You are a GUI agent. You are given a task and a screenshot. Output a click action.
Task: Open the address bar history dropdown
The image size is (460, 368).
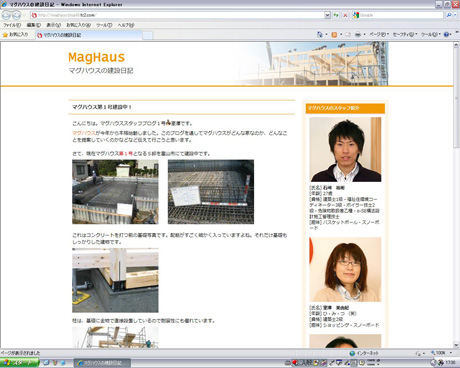(327, 15)
